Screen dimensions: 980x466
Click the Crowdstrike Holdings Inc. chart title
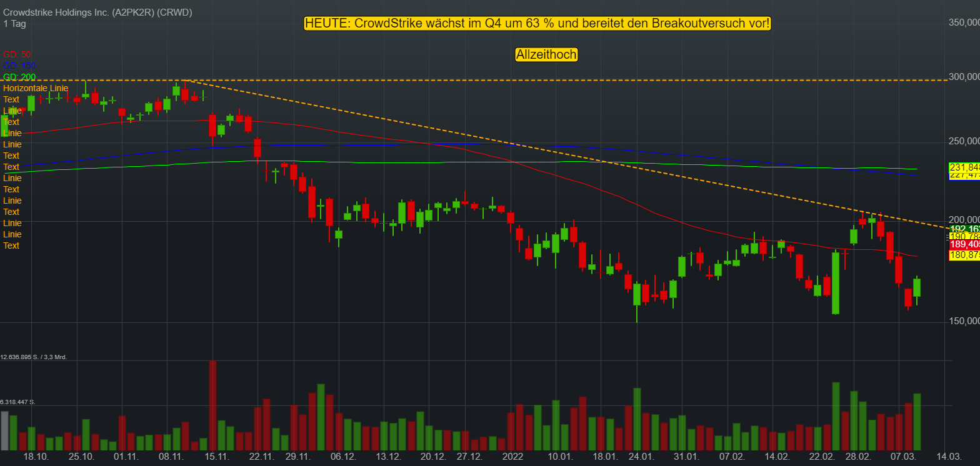[97, 12]
